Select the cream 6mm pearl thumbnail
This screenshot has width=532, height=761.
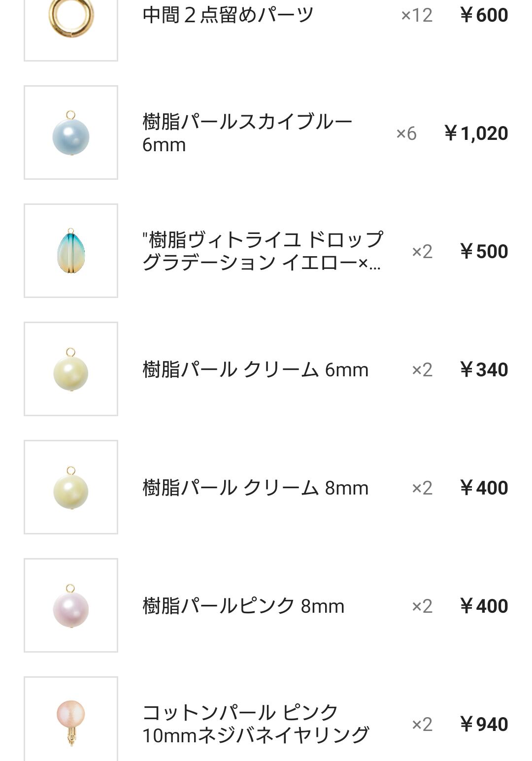[71, 369]
